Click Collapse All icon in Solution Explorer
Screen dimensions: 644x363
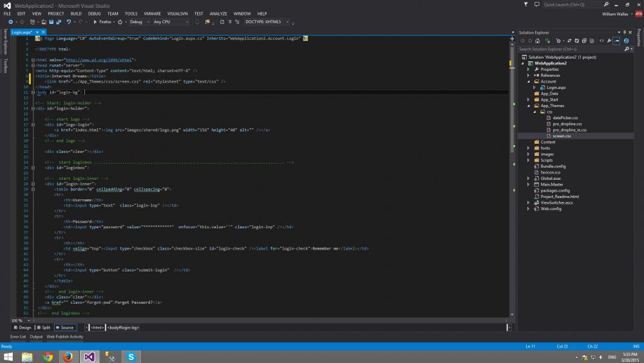point(584,41)
